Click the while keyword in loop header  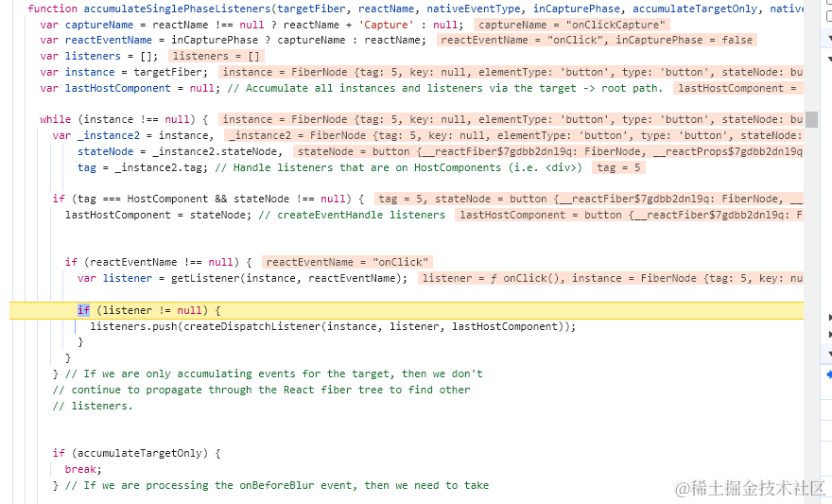tap(55, 120)
